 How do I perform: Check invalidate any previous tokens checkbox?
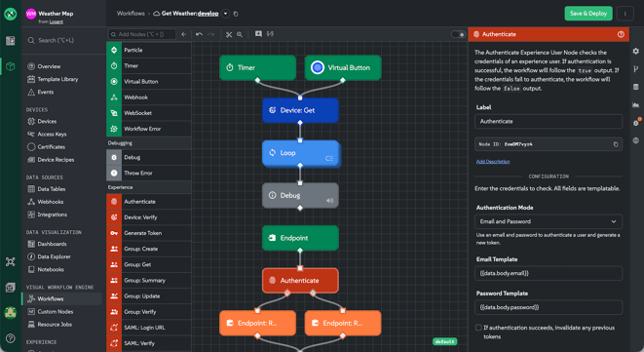click(x=478, y=328)
